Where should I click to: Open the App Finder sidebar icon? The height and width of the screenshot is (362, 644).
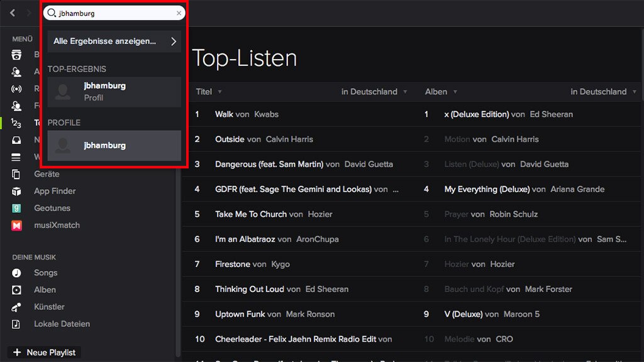click(17, 191)
